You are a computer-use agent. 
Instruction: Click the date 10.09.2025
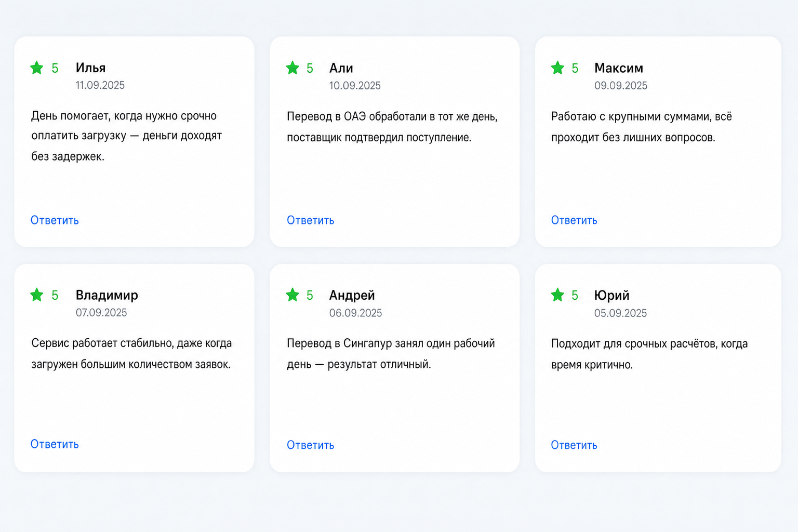(355, 86)
